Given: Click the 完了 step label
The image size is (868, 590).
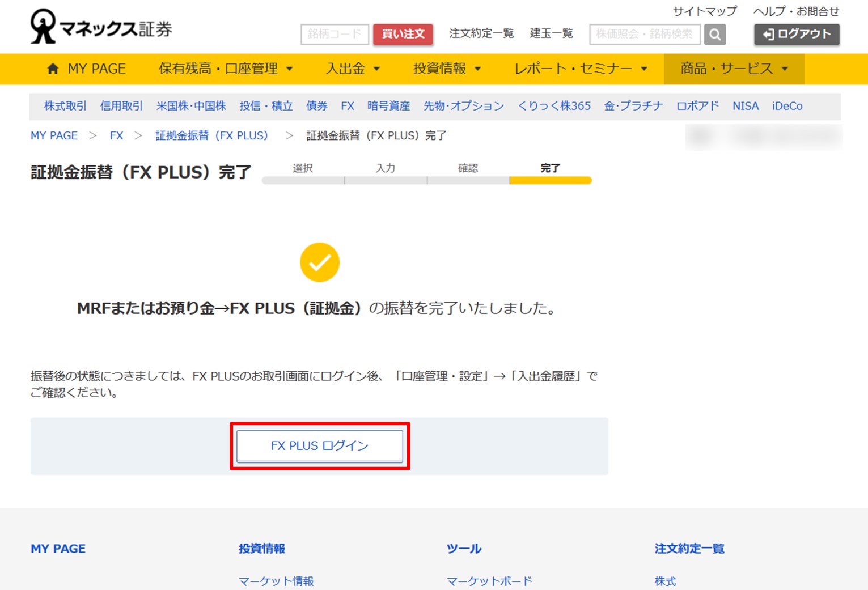Looking at the screenshot, I should [551, 168].
